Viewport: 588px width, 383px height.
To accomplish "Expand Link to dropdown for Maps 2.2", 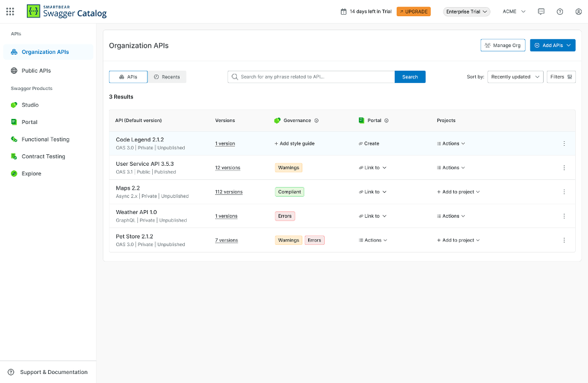I will click(372, 192).
